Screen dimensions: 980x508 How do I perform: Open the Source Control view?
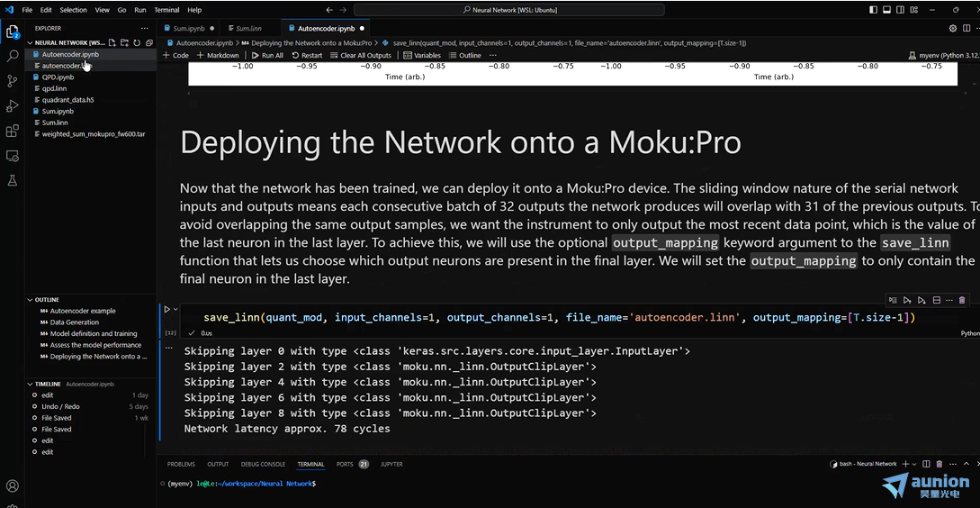(x=12, y=81)
